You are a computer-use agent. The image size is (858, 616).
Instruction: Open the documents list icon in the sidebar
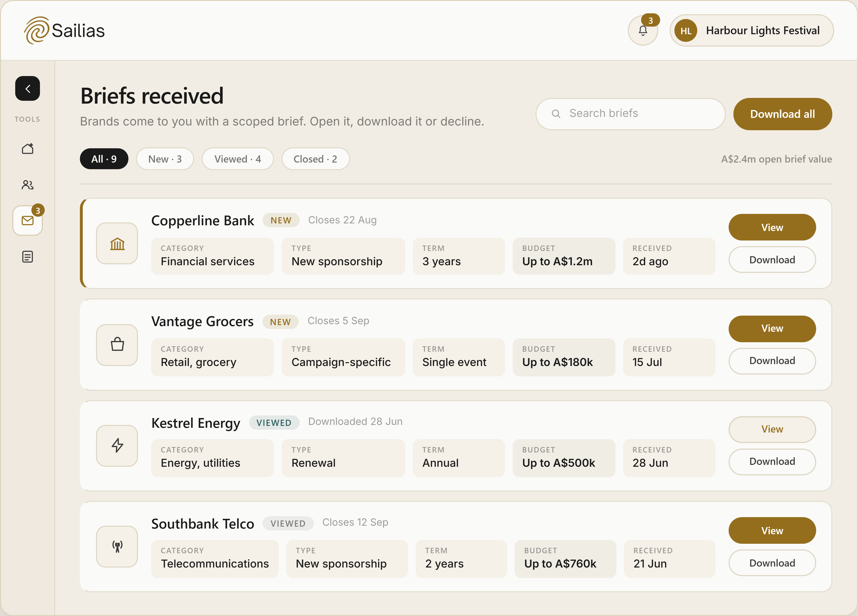tap(28, 257)
